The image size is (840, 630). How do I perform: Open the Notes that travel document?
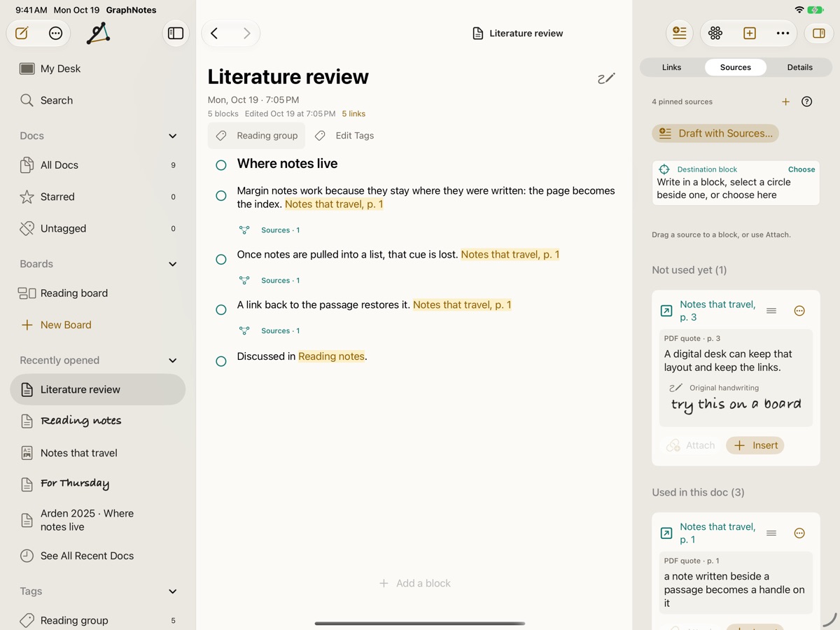tap(98, 453)
